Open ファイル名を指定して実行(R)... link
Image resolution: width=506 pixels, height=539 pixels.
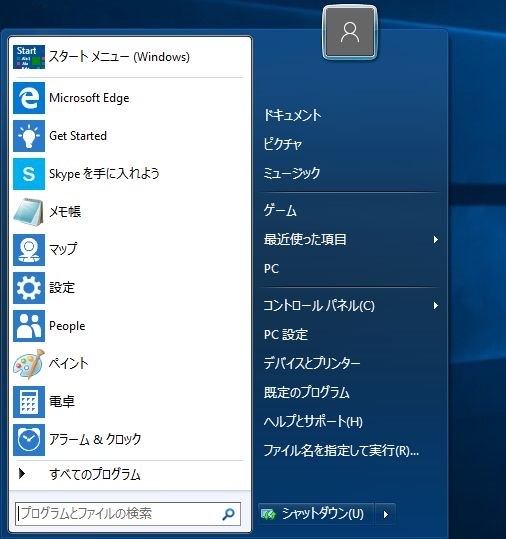(341, 450)
